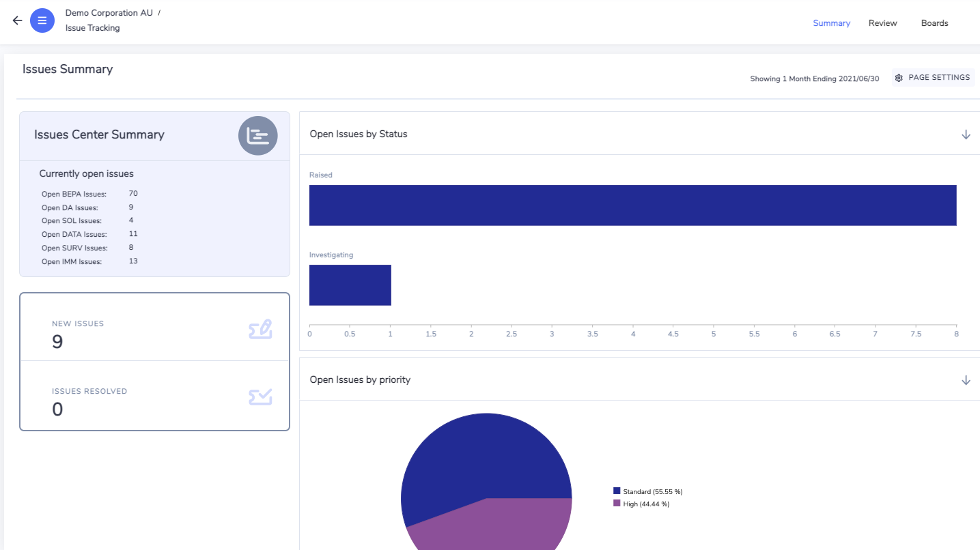Image resolution: width=980 pixels, height=550 pixels.
Task: Click Open DA Issues row
Action: tap(87, 207)
